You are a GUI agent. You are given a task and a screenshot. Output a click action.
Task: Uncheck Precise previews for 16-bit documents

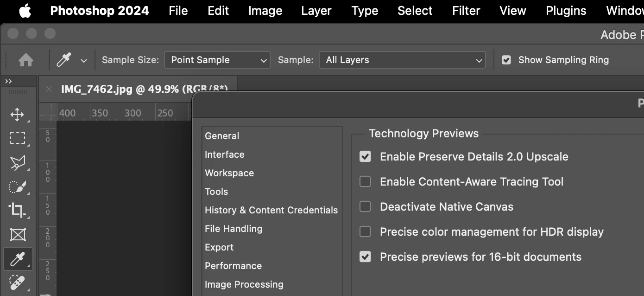pos(365,257)
